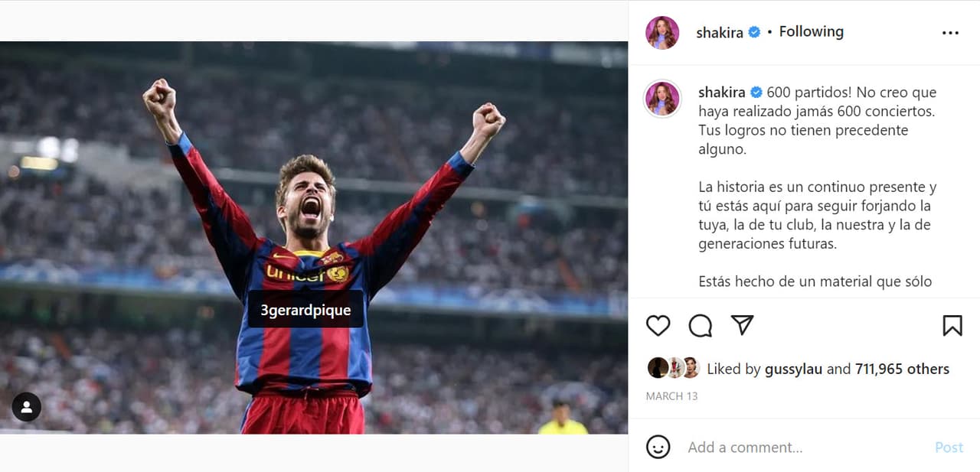The width and height of the screenshot is (980, 472).
Task: Click shakira's username in the caption
Action: click(721, 92)
